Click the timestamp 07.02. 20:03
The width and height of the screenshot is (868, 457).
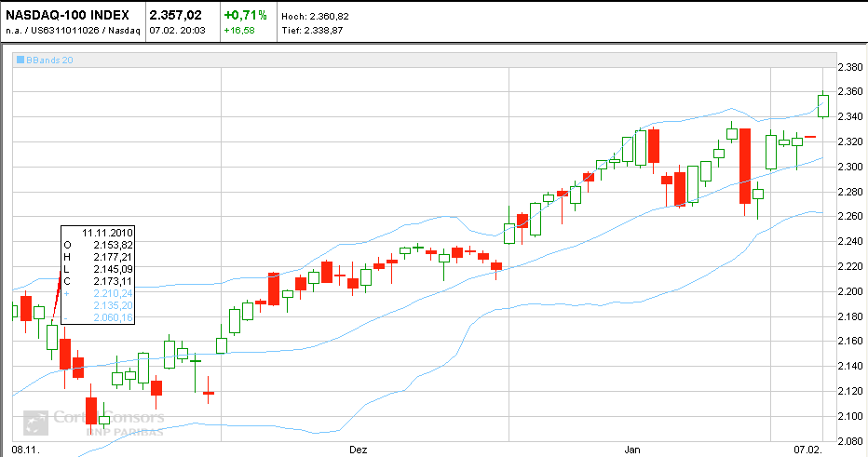(x=177, y=31)
